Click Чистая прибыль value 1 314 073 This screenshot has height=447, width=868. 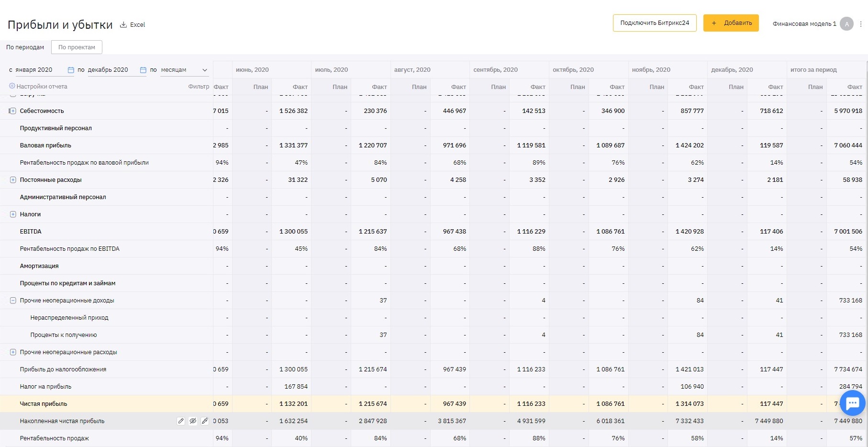pos(690,404)
